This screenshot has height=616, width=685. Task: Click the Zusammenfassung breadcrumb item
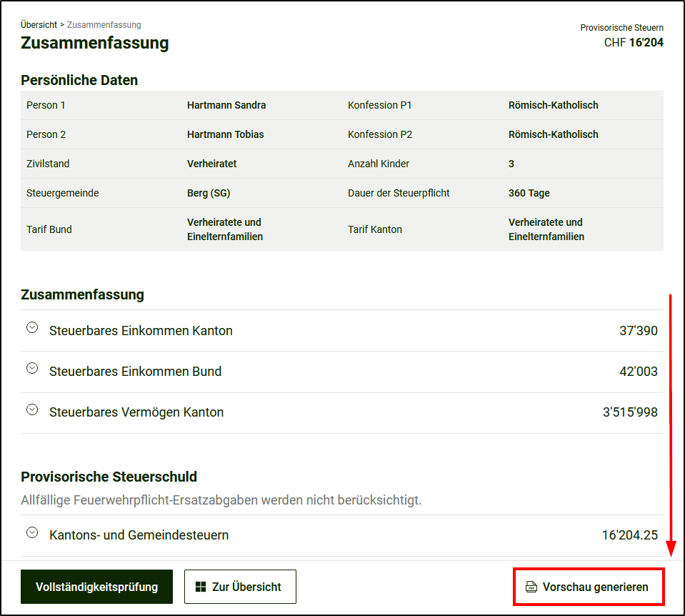coord(104,25)
